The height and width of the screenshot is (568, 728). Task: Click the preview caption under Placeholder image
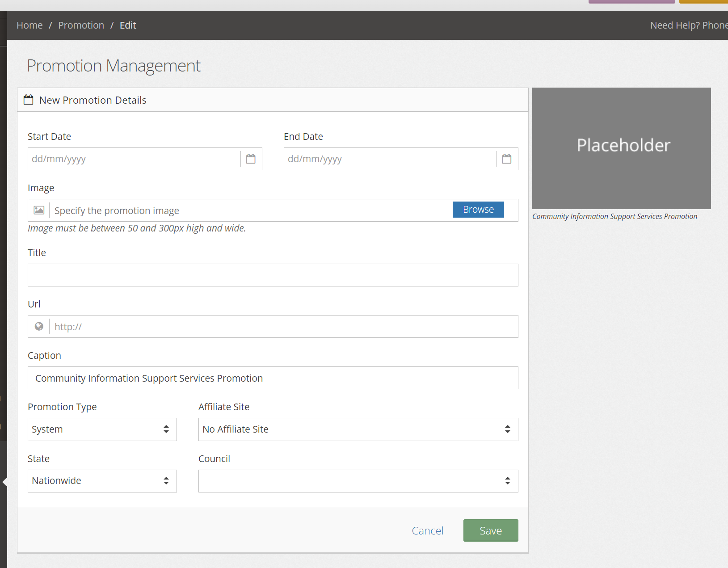614,216
